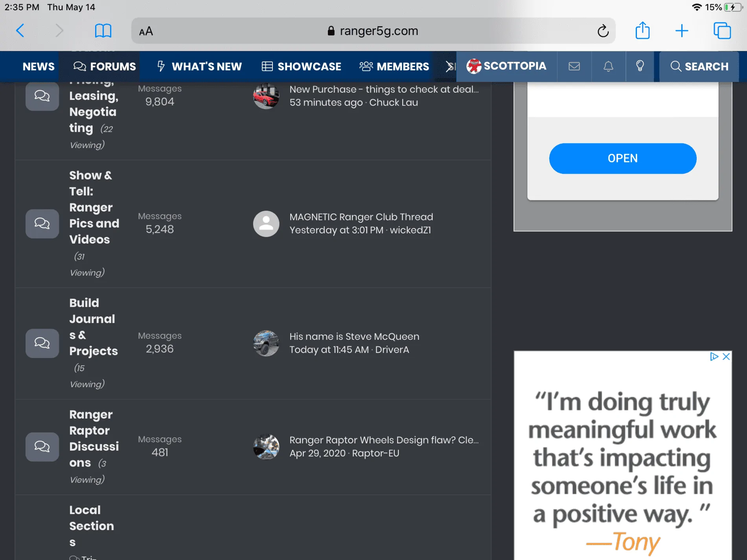Open the red car avatar for Chuck Lau
747x560 pixels.
(266, 96)
